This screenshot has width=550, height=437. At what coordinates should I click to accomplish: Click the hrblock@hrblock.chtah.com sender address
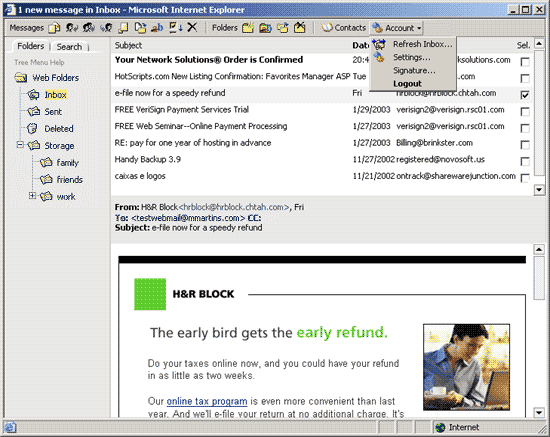tap(234, 207)
